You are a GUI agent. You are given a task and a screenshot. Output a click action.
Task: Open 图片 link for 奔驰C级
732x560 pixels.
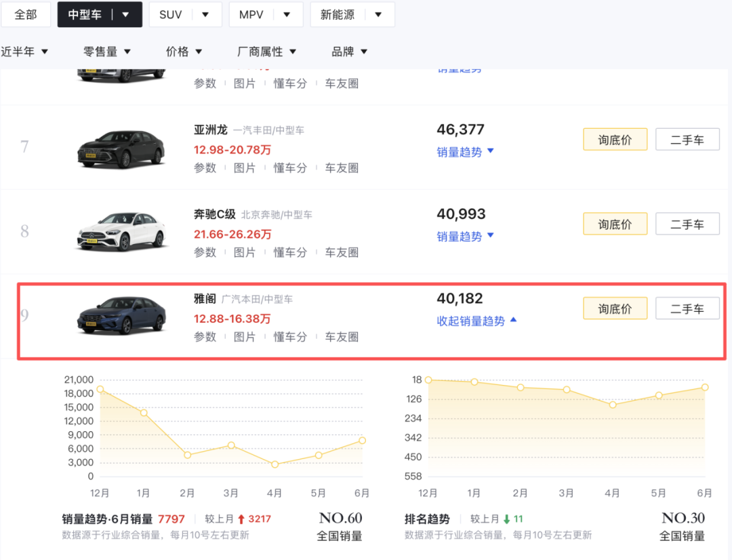click(x=245, y=252)
